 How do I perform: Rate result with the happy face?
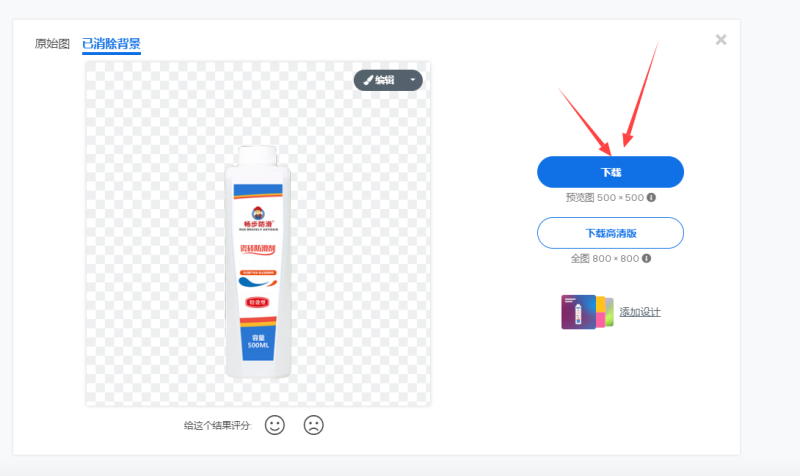[x=274, y=425]
